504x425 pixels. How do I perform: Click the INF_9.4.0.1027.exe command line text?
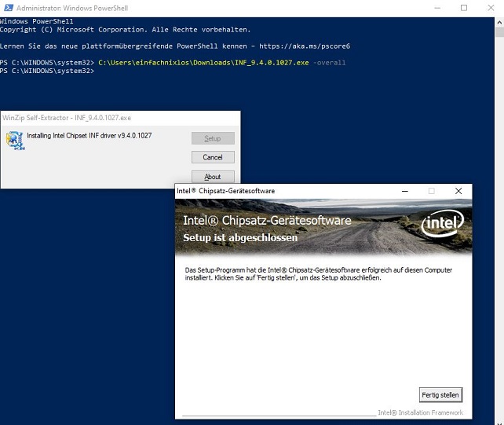click(203, 62)
